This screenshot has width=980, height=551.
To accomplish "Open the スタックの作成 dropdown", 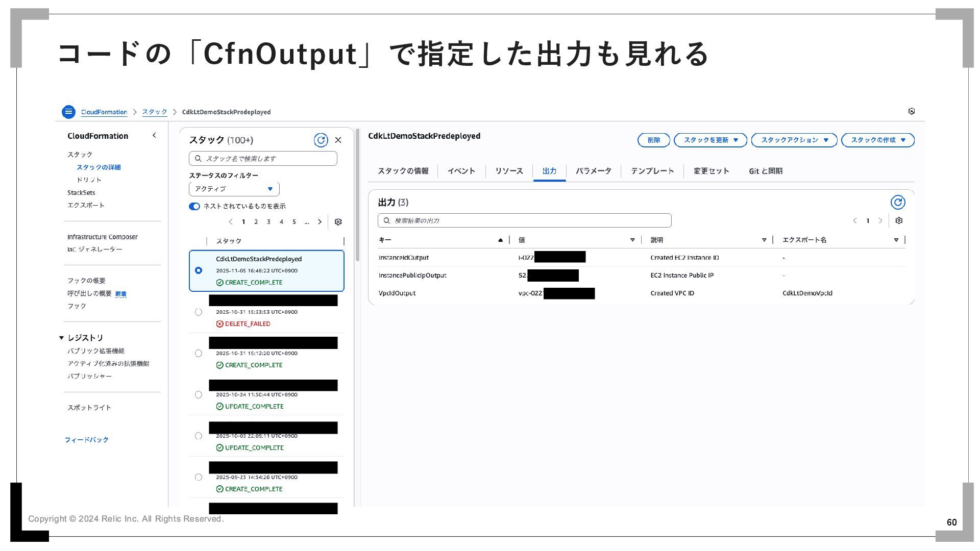I will click(x=877, y=140).
